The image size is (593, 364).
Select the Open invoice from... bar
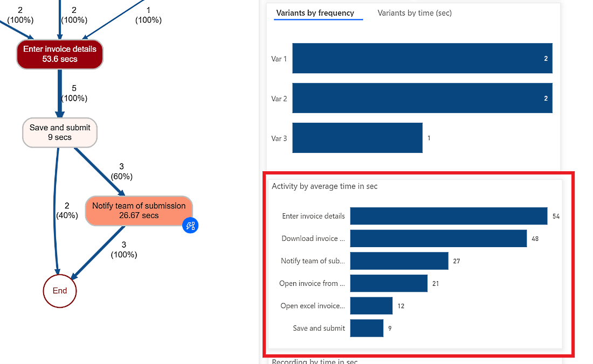point(389,283)
